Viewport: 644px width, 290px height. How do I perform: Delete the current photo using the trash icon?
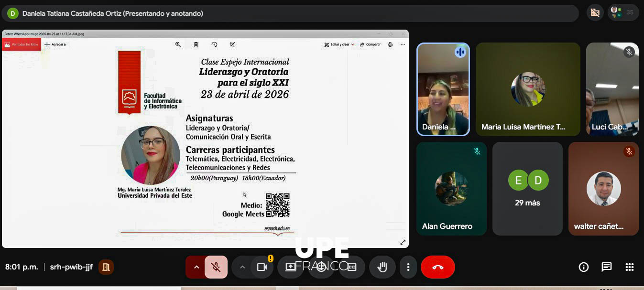point(196,44)
